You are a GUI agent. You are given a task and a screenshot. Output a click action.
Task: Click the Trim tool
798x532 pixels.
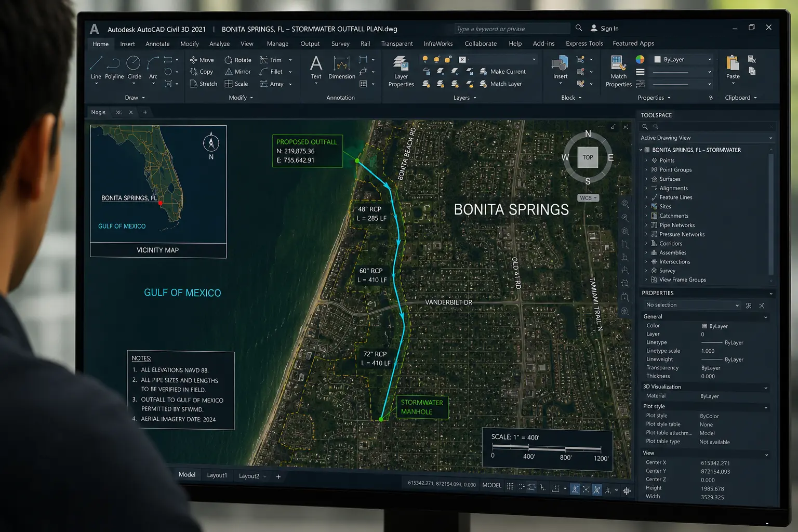[271, 60]
